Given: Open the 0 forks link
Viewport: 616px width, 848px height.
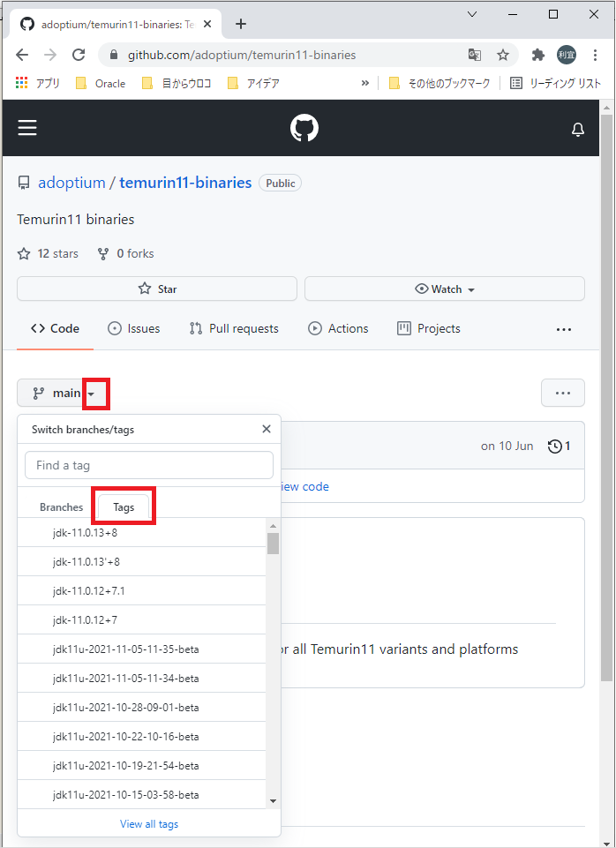Looking at the screenshot, I should [x=125, y=253].
